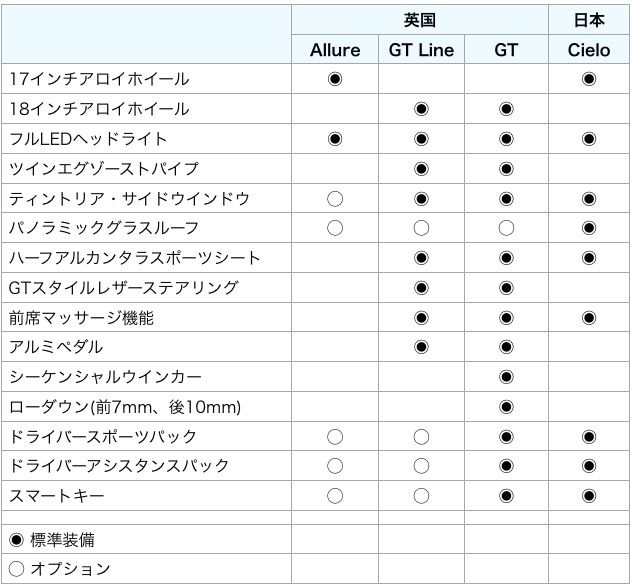Click the スマートキー Allure option circle
The width and height of the screenshot is (633, 585).
(335, 495)
